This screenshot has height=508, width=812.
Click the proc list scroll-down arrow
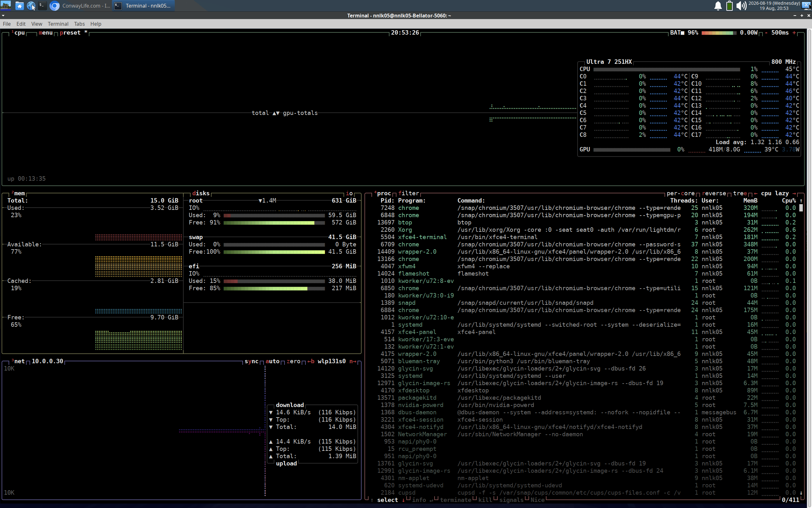(x=801, y=492)
